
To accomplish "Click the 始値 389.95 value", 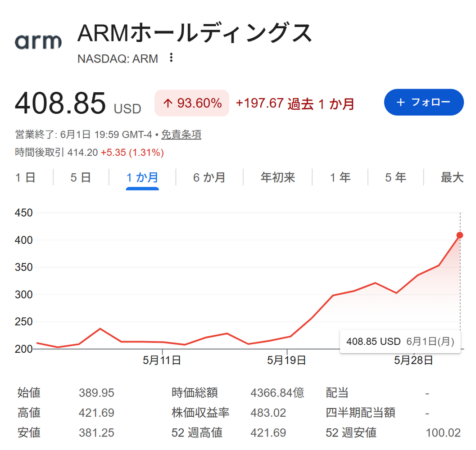I will (96, 393).
